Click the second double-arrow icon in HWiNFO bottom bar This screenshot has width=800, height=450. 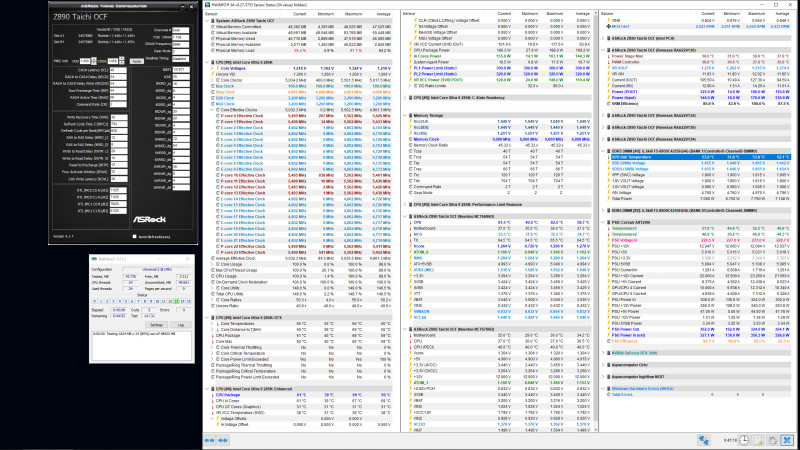[x=223, y=440]
